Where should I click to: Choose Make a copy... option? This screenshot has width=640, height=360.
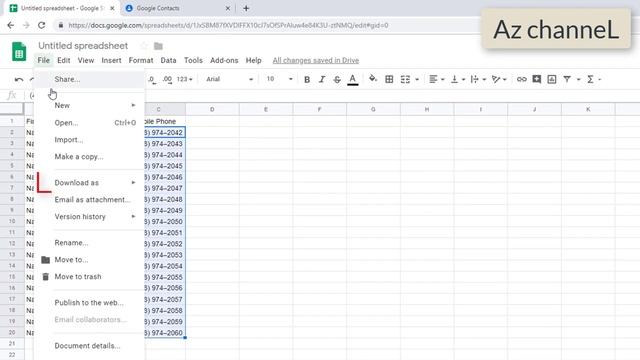tap(89, 157)
